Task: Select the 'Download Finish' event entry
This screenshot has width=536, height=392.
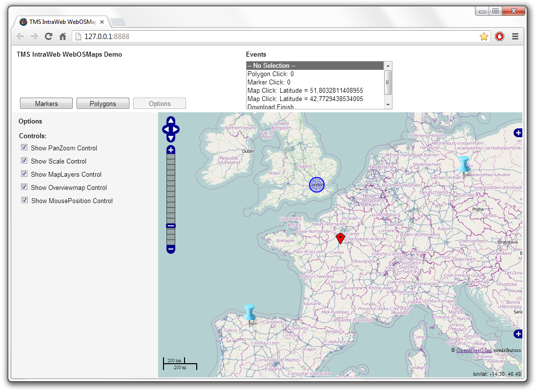Action: [x=315, y=106]
